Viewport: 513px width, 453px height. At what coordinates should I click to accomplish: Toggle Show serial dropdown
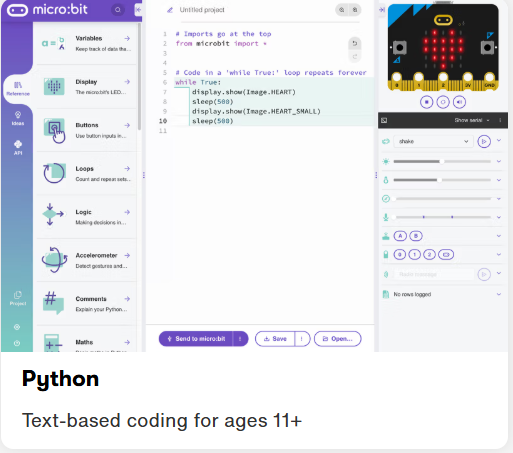coord(472,120)
